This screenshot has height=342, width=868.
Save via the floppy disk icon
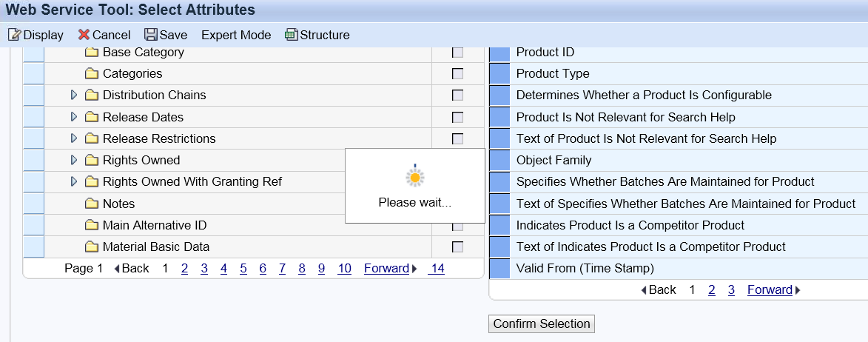150,35
